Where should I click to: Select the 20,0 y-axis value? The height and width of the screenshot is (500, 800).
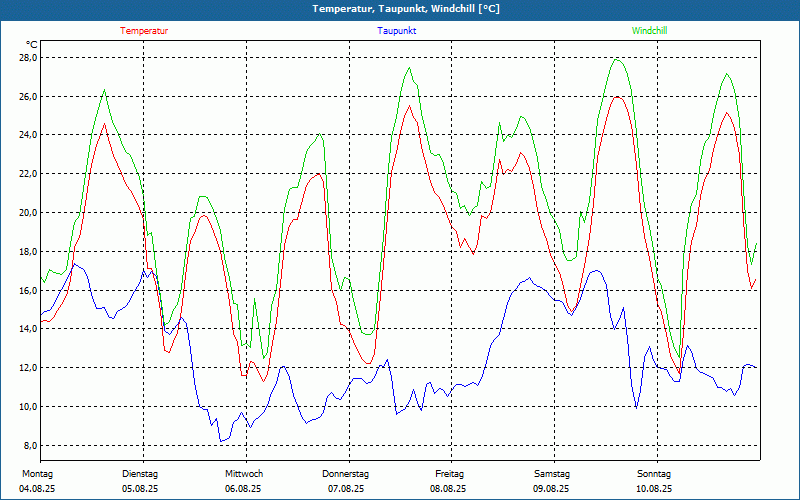(27, 213)
